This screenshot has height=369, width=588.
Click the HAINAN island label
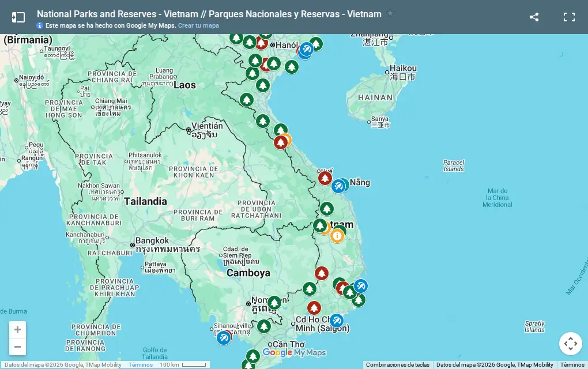[x=375, y=97]
